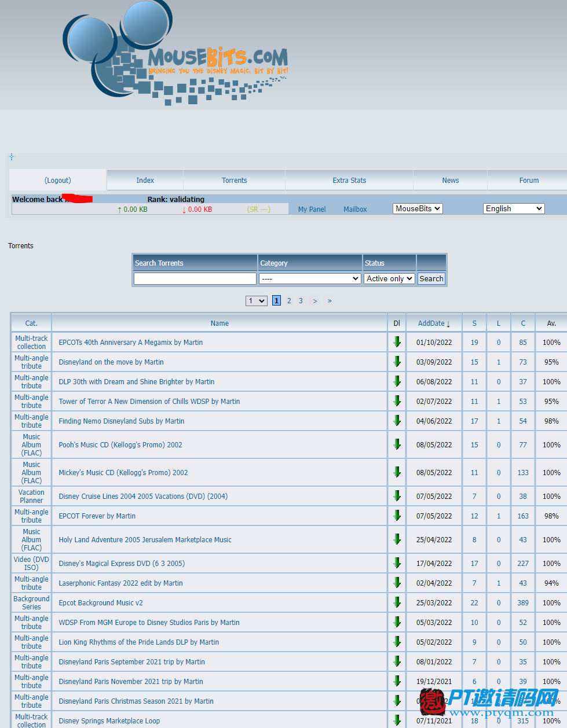Click the Search button

[x=431, y=278]
